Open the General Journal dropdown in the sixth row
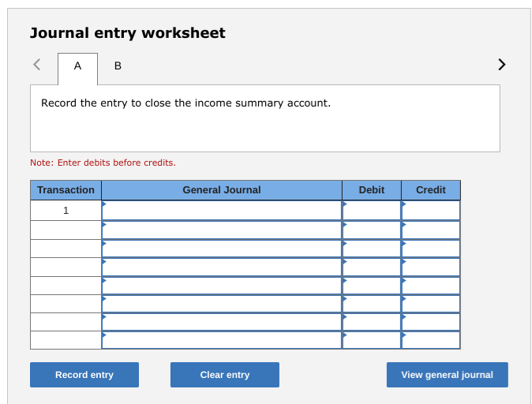Viewport: 532px width, 404px height. click(x=222, y=304)
